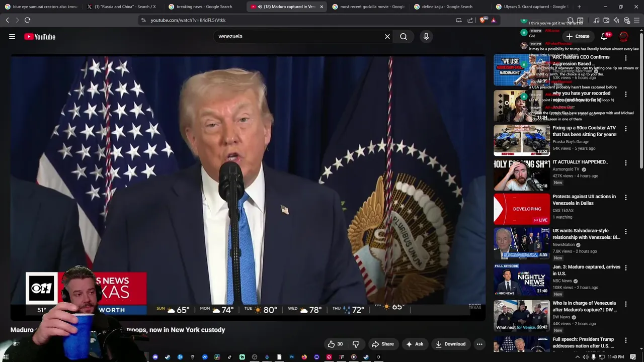Open Brave Rewards triangle icon
The width and height of the screenshot is (644, 362).
tap(494, 20)
